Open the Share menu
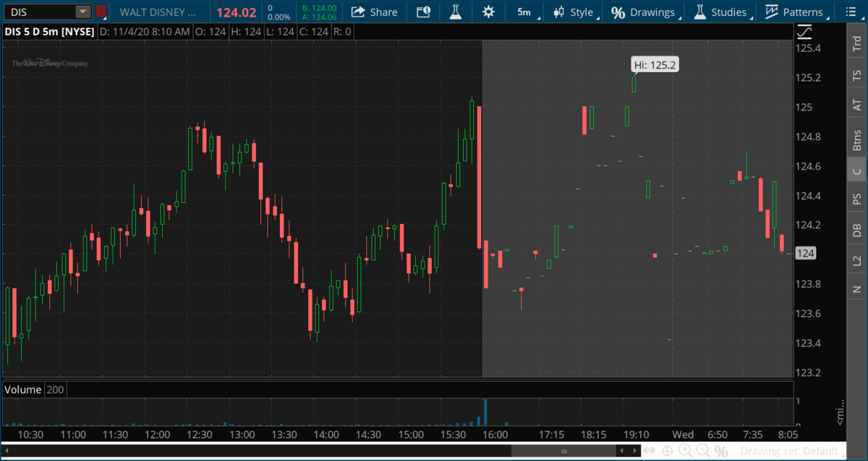The height and width of the screenshot is (461, 868). click(x=374, y=12)
